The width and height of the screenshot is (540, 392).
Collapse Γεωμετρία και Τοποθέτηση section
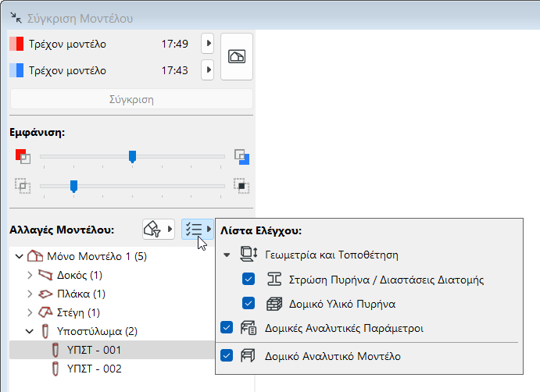coord(227,255)
